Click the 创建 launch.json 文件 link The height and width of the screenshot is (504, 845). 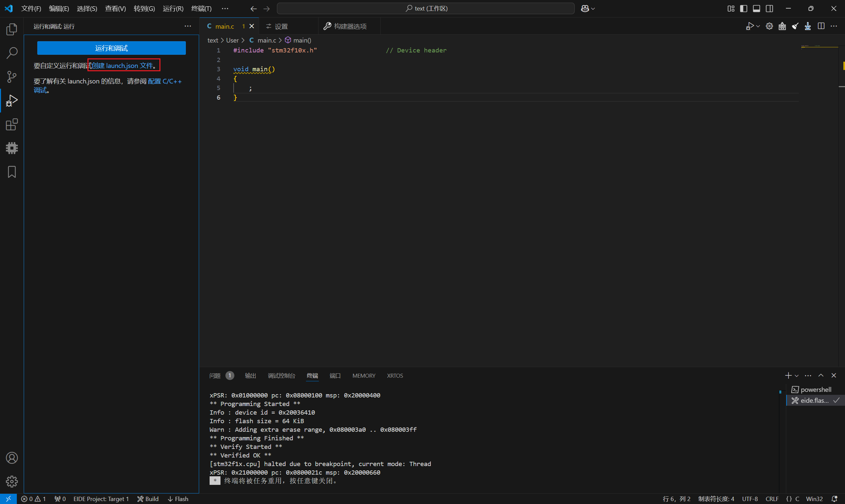point(122,66)
